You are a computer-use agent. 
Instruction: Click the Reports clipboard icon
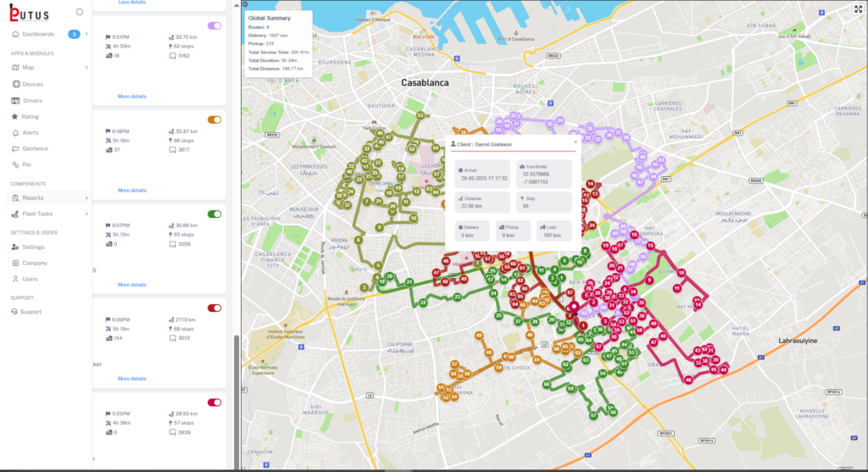(x=15, y=198)
